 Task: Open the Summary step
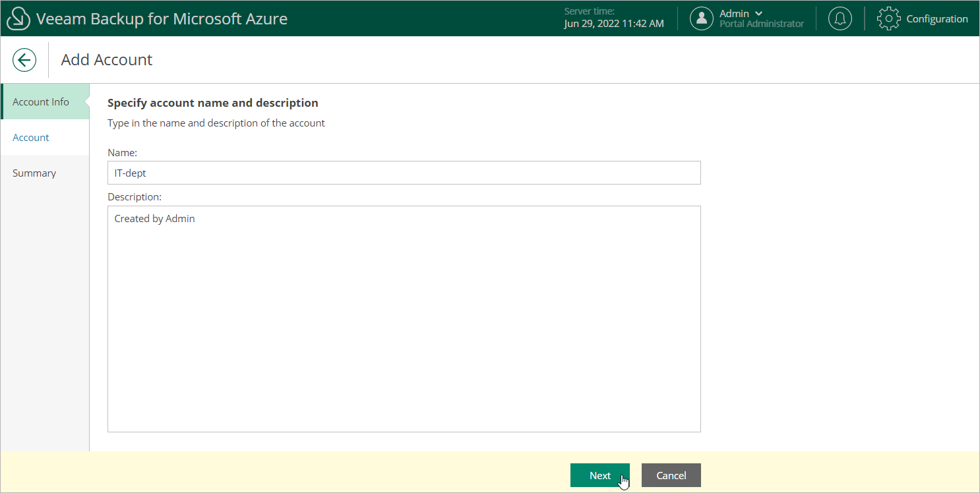click(x=34, y=173)
